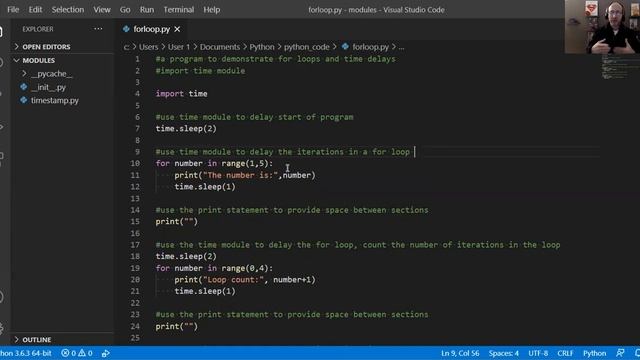This screenshot has height=360, width=640.
Task: Click the run icon in status bar
Action: click(x=106, y=353)
